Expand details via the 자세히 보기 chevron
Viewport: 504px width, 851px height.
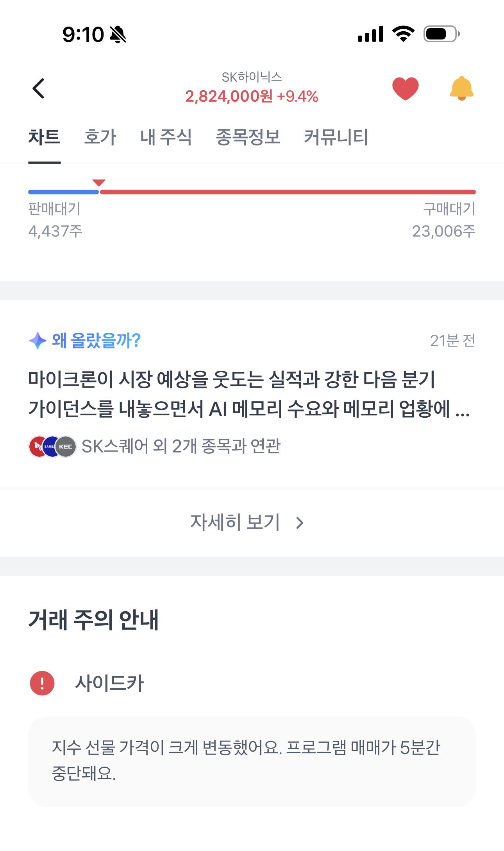click(300, 523)
